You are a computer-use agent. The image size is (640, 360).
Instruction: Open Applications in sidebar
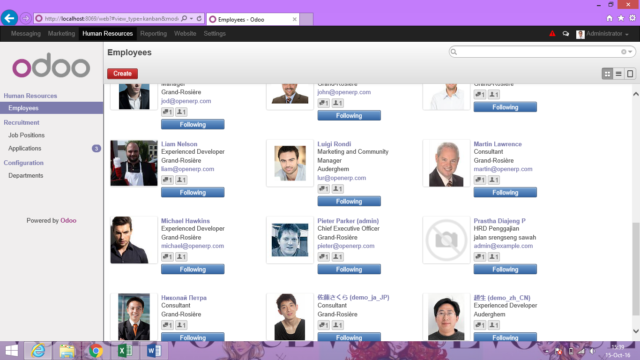[24, 148]
